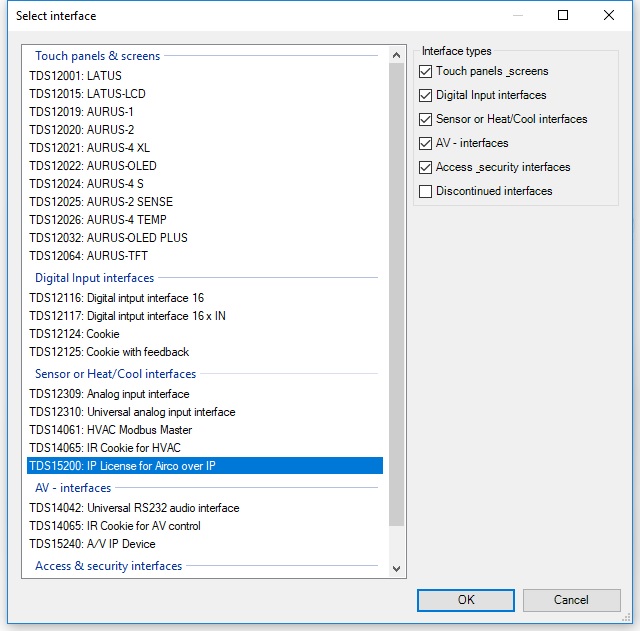Viewport: 640px width, 631px height.
Task: Disable Sensor or Heat/Cool interfaces checkbox
Action: tap(426, 120)
